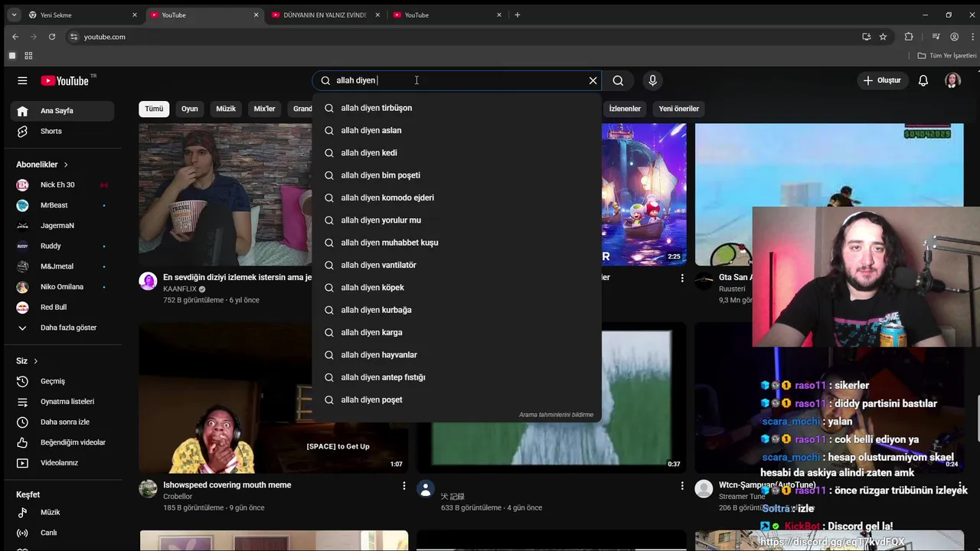The height and width of the screenshot is (551, 980).
Task: Switch to Yeni Sekme browser tab
Action: pos(83,15)
